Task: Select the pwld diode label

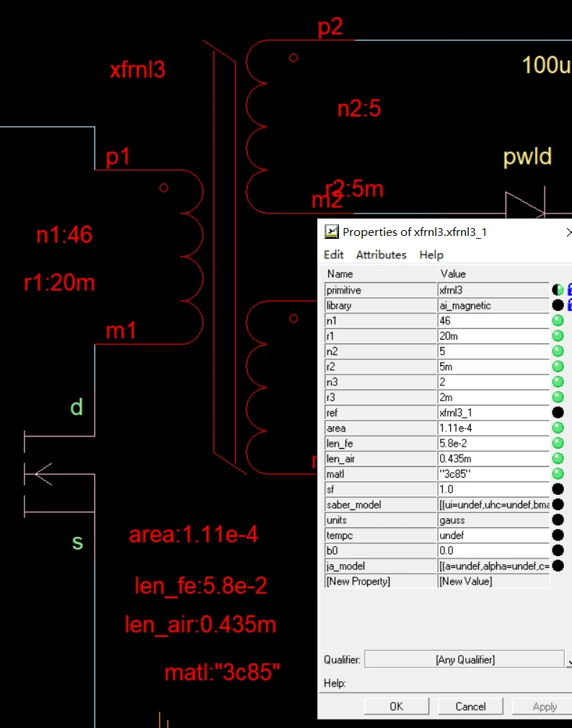Action: click(528, 157)
